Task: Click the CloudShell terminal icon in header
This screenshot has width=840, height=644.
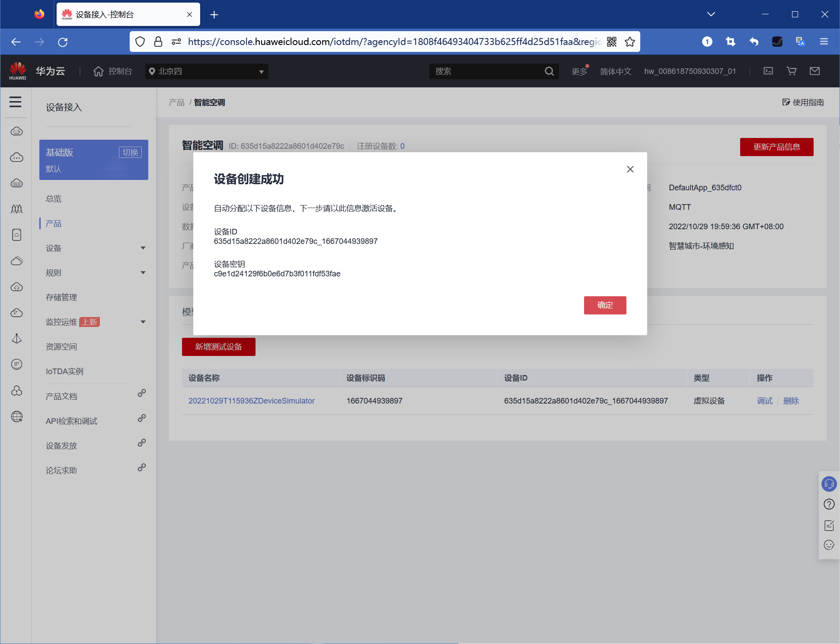Action: tap(768, 71)
